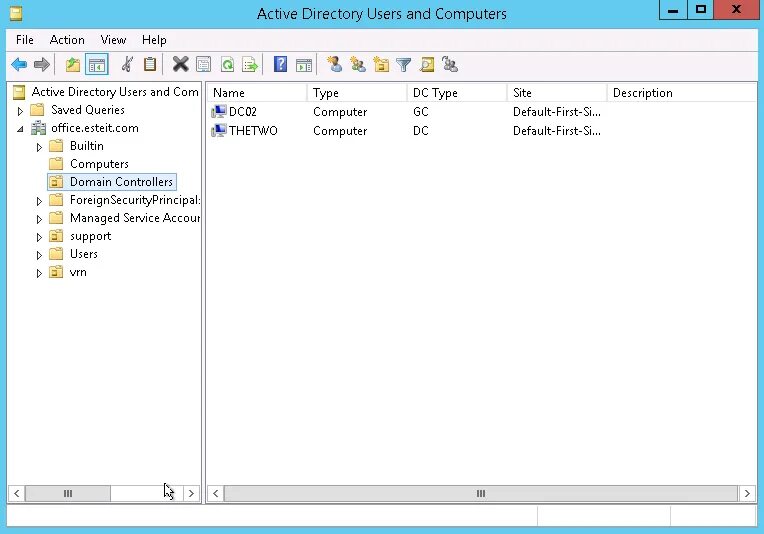
Task: Create a new organizational unit with the icon
Action: tap(381, 64)
